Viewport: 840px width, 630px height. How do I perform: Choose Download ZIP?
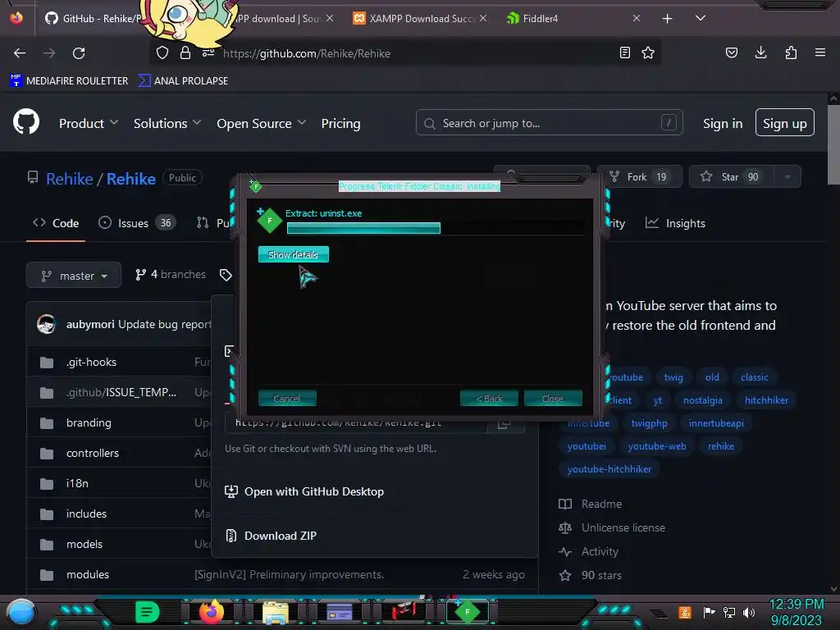point(271,536)
